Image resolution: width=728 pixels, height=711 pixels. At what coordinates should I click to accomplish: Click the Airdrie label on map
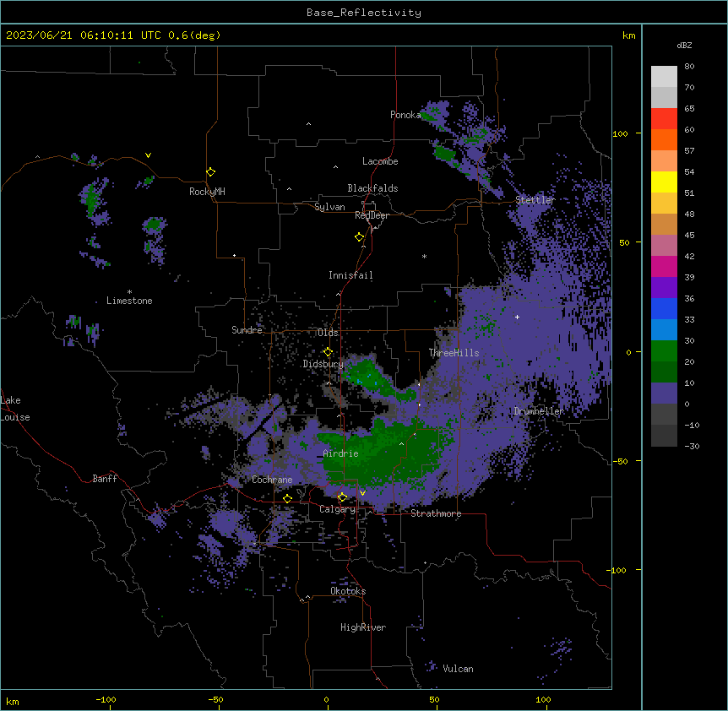(x=341, y=453)
